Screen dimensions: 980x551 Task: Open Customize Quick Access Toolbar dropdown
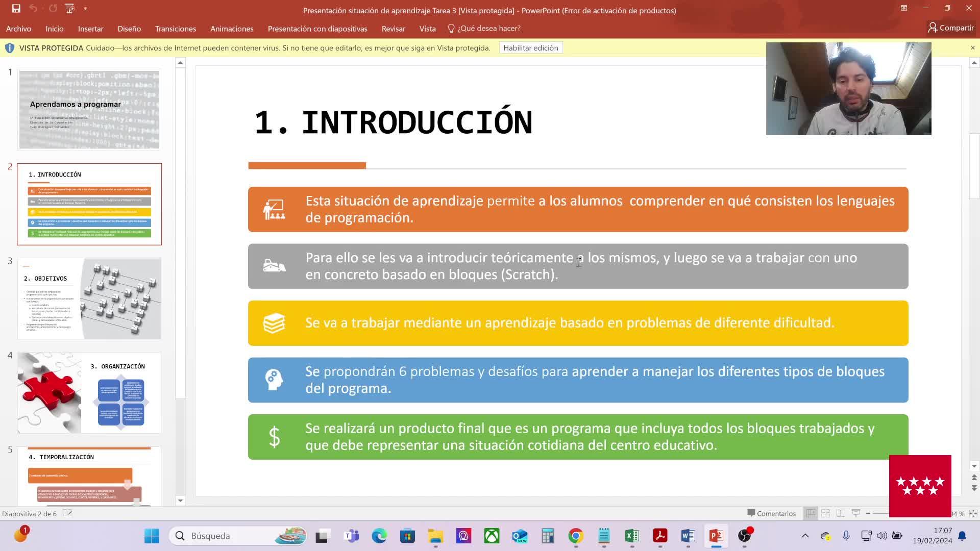point(85,8)
